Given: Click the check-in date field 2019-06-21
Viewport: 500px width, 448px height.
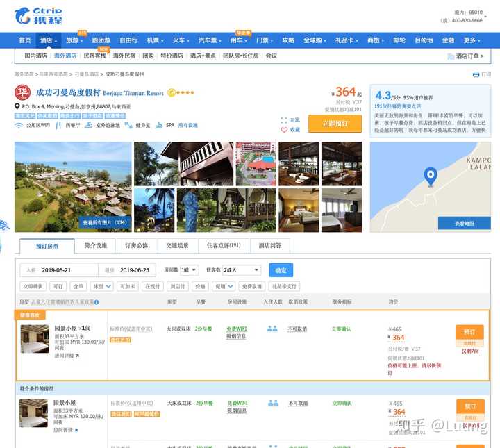Looking at the screenshot, I should tap(59, 270).
